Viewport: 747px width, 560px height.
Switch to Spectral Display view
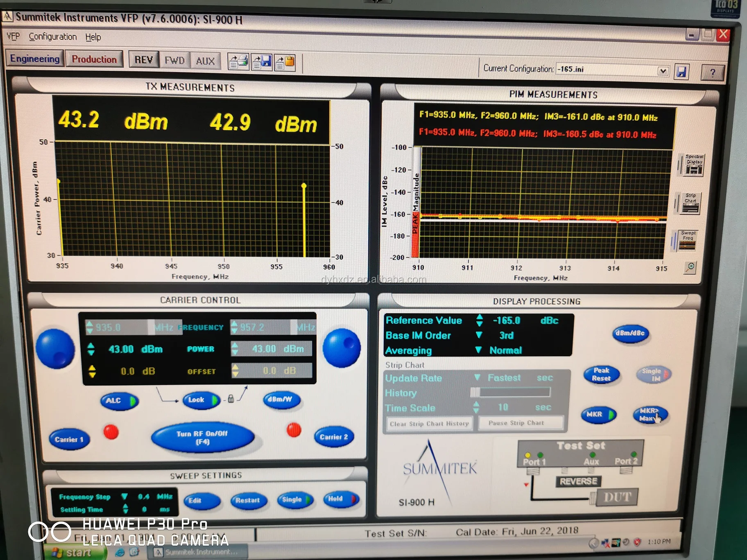click(x=693, y=165)
